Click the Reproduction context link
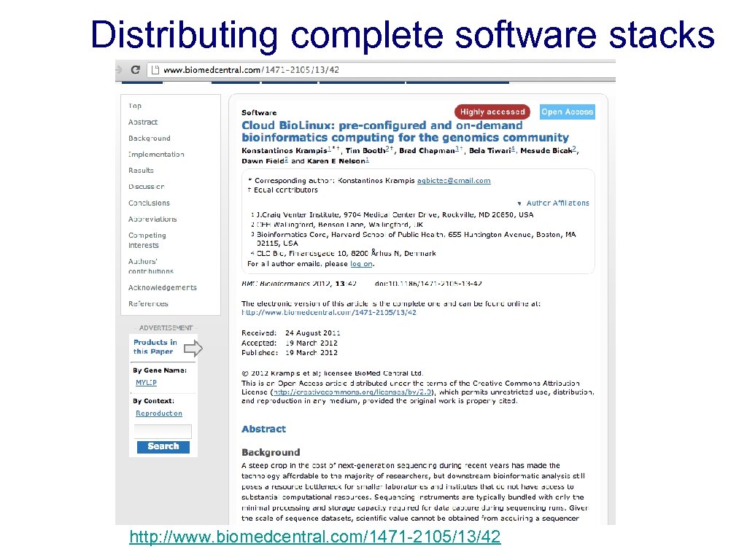The image size is (747, 560). pos(158,413)
